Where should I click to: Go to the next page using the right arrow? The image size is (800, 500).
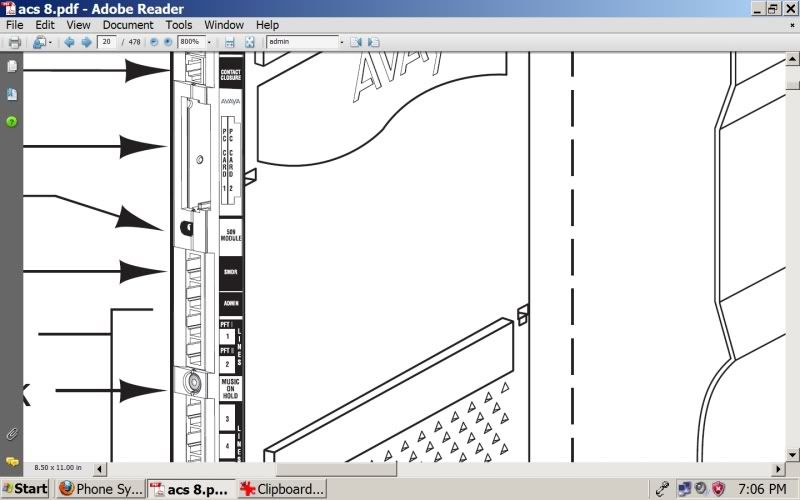(87, 42)
